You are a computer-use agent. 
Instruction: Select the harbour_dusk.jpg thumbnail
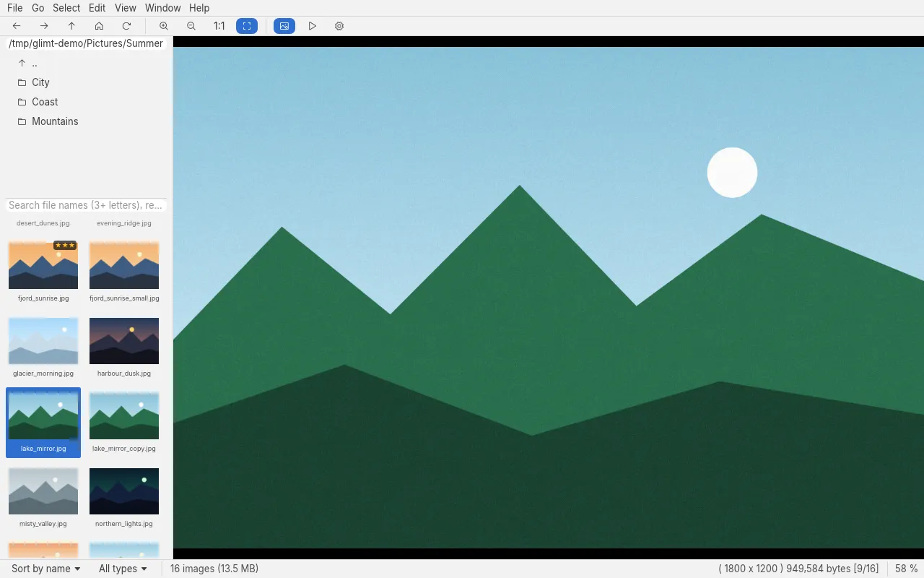124,340
